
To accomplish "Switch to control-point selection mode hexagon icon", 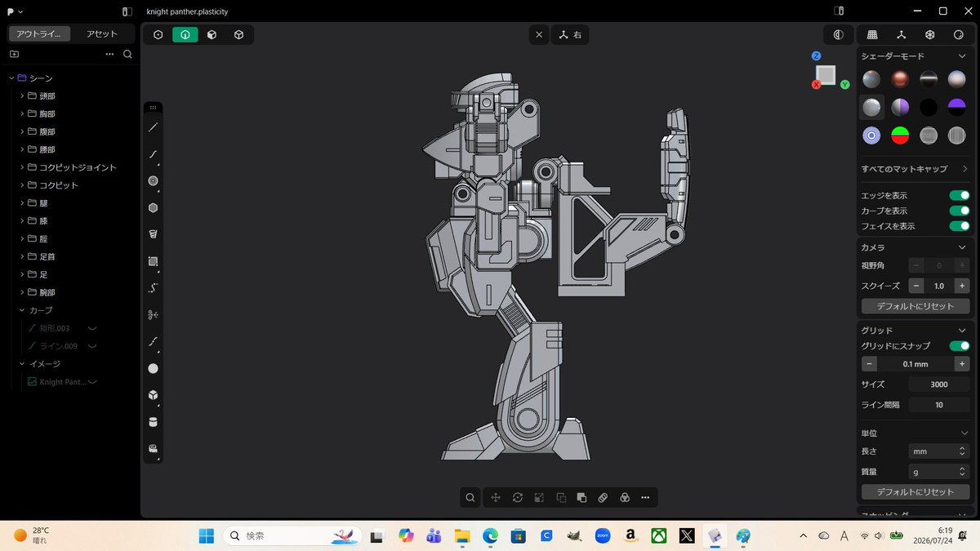I will pos(158,35).
